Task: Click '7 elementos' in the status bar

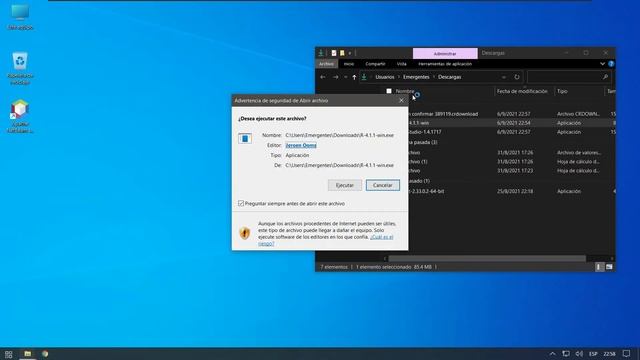Action: [334, 267]
